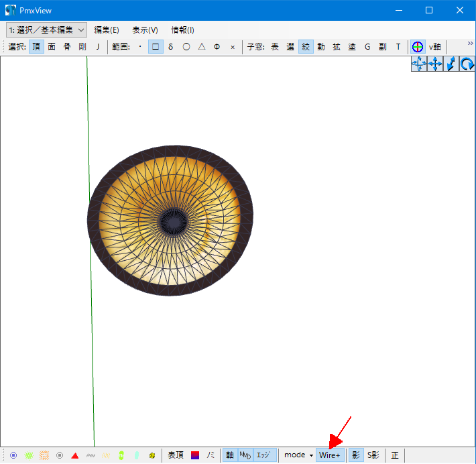
Task: Toggle face (面) selection mode
Action: (52, 47)
